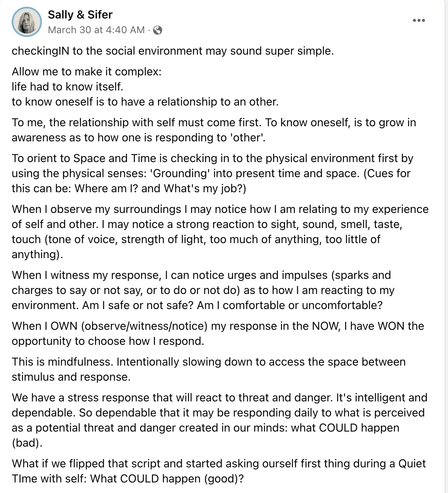Click paragraph beginning 'When I witness my response'

(203, 290)
